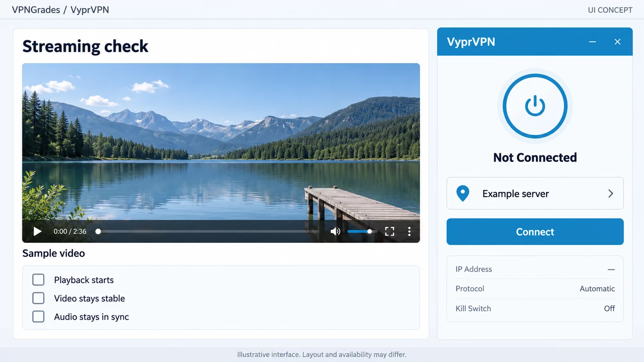644x362 pixels.
Task: Click the Streaming check heading
Action: click(85, 46)
